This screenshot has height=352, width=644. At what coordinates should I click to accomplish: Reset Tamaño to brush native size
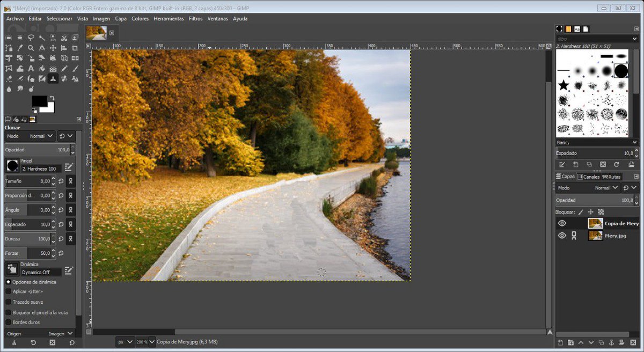[x=62, y=181]
